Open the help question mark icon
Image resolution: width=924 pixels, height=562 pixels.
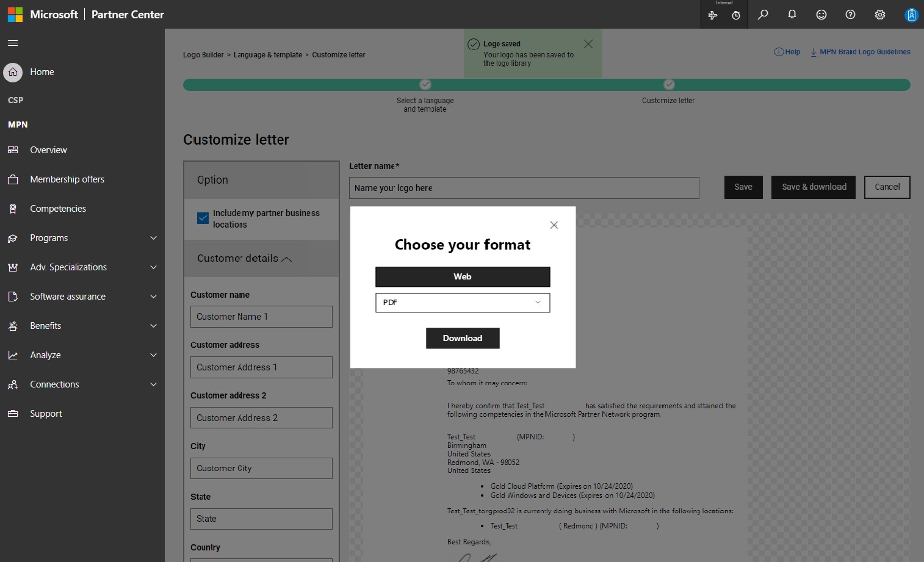pyautogui.click(x=851, y=14)
